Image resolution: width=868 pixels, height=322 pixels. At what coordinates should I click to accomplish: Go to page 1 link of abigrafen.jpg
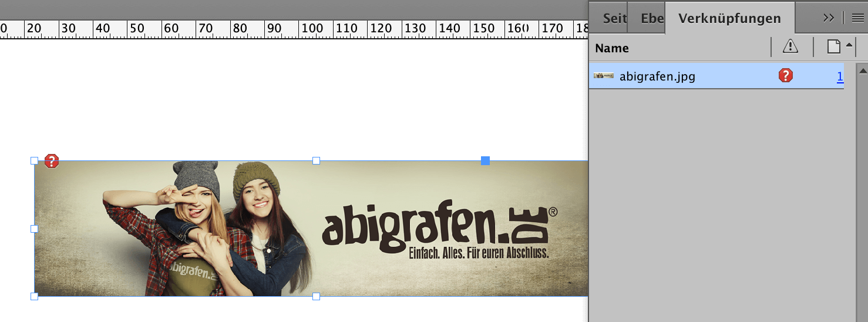click(840, 76)
